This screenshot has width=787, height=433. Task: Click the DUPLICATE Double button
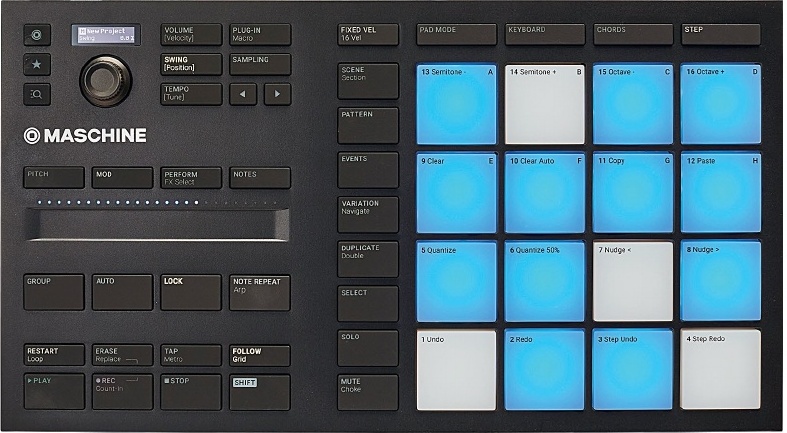[x=368, y=259]
